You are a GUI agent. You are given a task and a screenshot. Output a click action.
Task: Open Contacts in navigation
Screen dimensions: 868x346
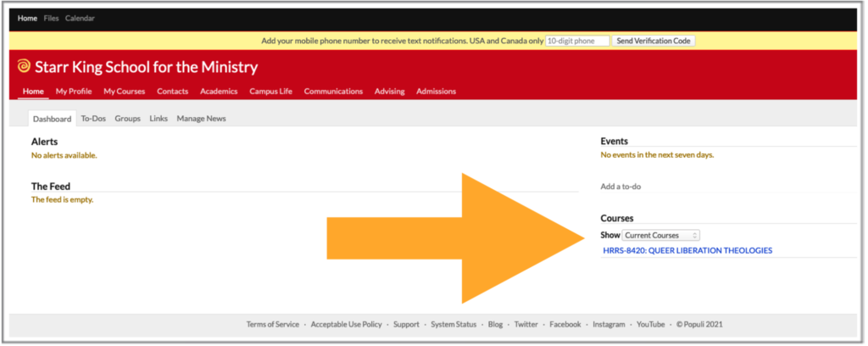(x=172, y=92)
